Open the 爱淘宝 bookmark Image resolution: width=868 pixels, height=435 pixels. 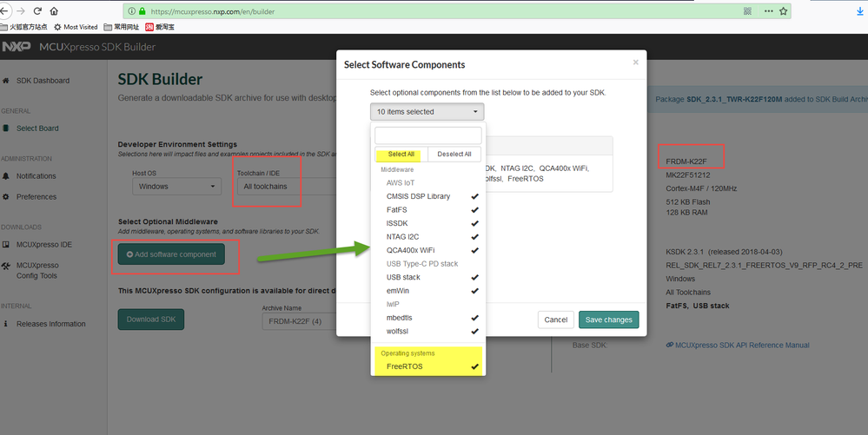click(x=159, y=27)
